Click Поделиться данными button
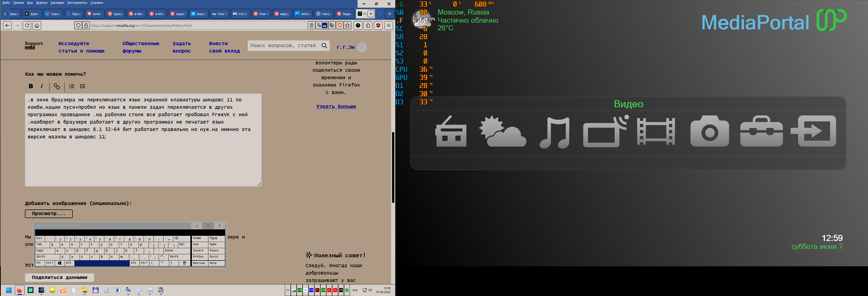 59,277
